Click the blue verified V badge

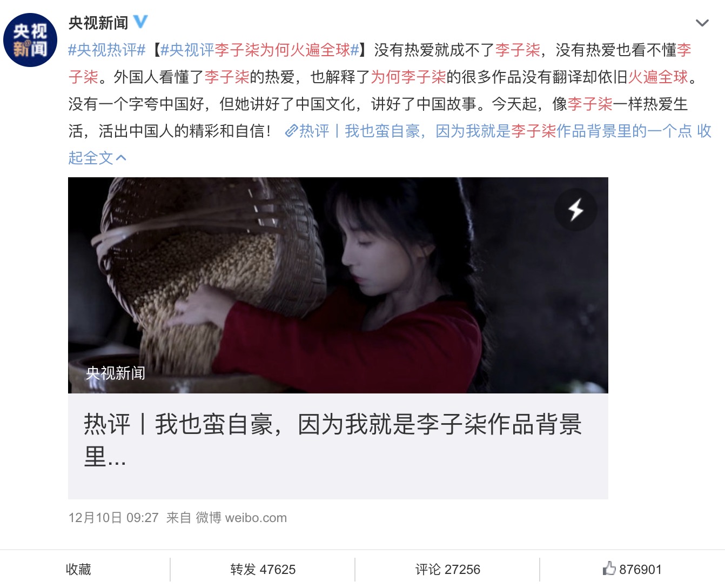point(140,22)
